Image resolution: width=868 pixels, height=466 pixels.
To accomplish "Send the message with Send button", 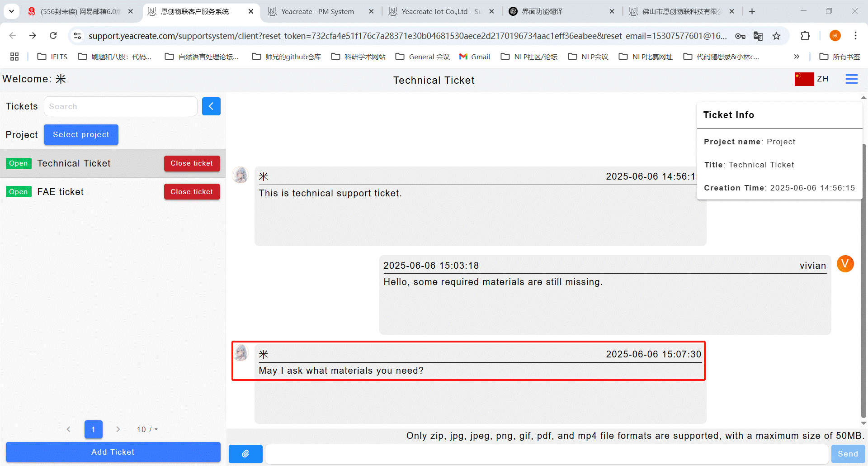I will click(848, 454).
